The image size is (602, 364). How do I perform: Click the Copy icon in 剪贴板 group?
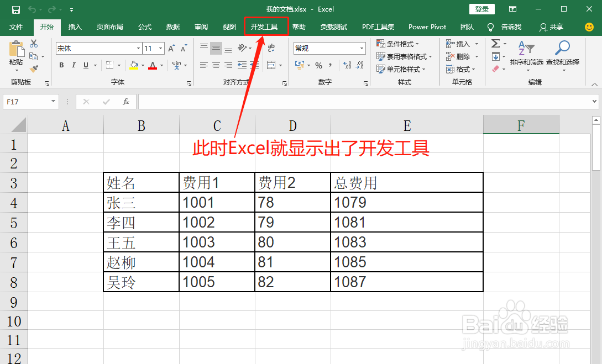click(x=34, y=56)
